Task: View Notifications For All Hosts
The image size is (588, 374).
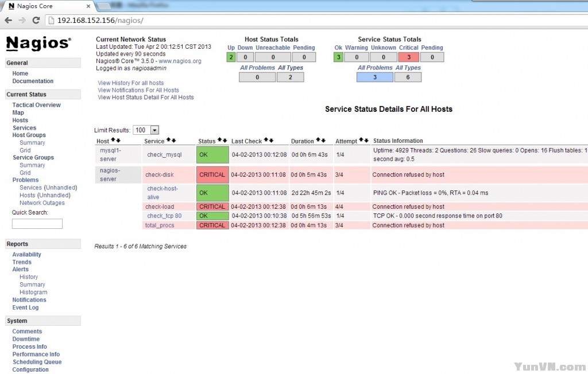Action: [138, 90]
